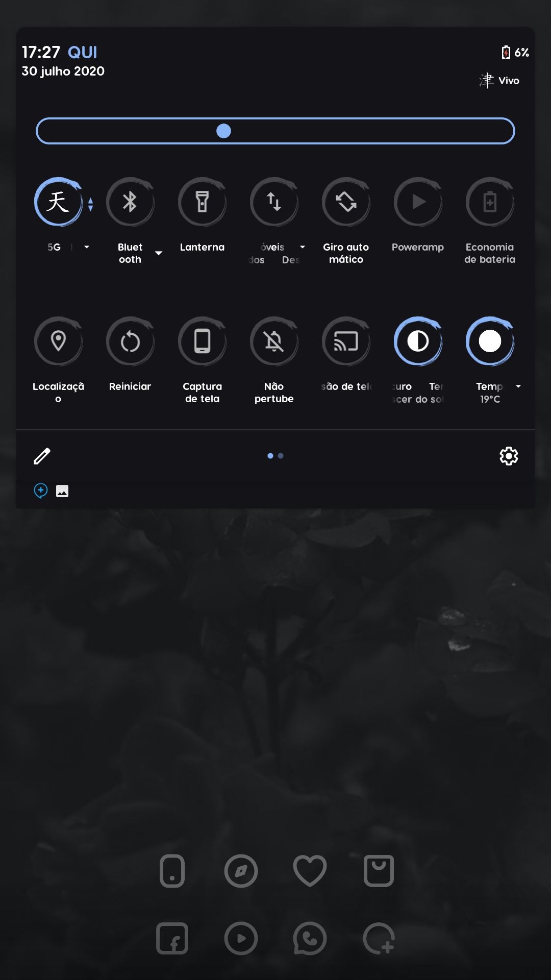
Task: Open heart app icon in dock
Action: tap(310, 870)
